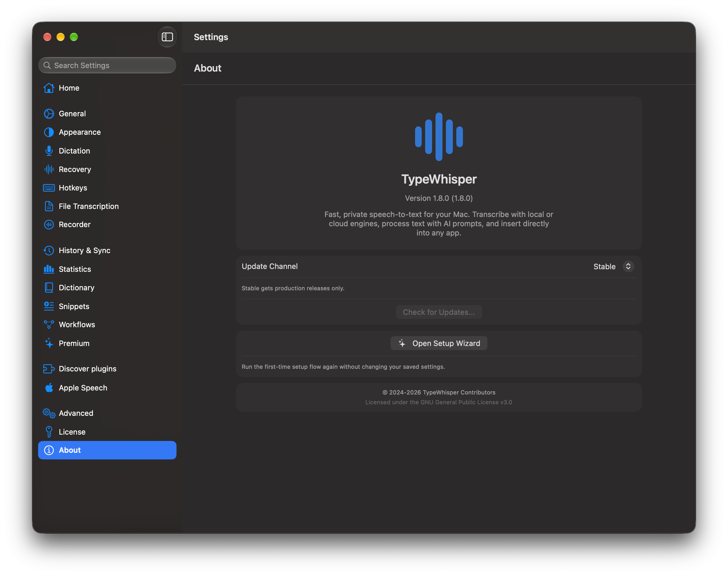Click Check for Updates button

point(439,312)
